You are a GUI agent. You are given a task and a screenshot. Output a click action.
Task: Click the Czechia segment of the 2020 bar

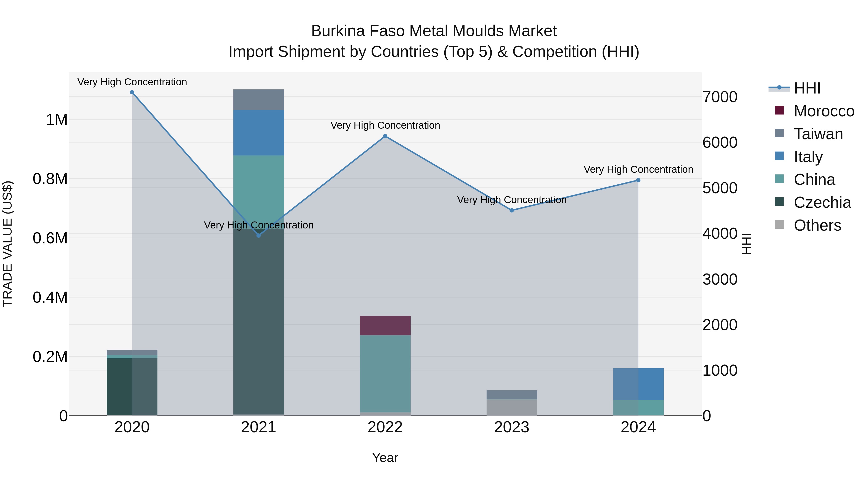(132, 387)
